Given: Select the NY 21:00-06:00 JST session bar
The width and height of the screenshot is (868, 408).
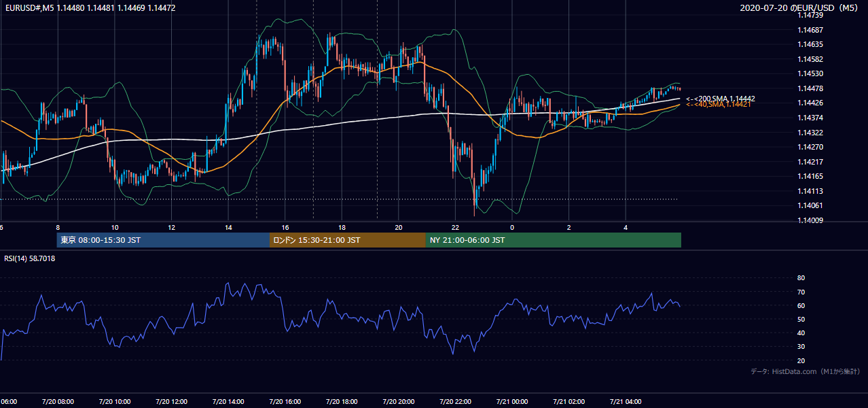Looking at the screenshot, I should point(554,240).
